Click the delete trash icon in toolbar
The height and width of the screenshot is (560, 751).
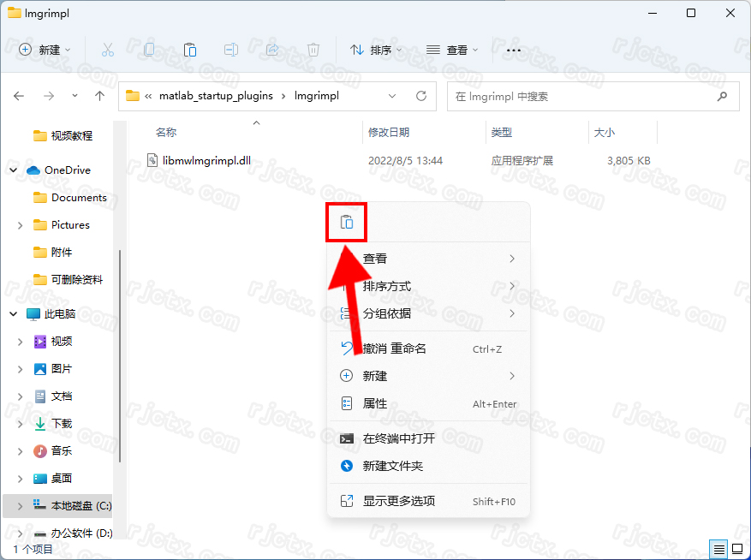(x=313, y=50)
